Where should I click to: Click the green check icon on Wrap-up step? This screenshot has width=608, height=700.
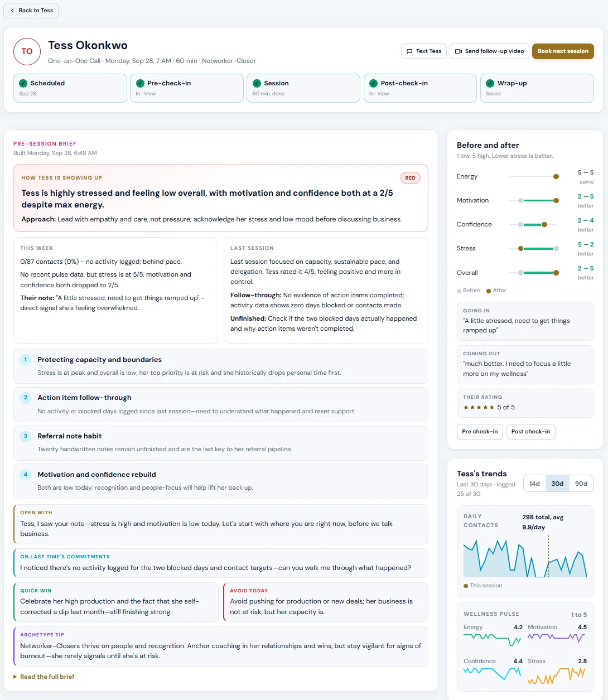click(x=490, y=83)
